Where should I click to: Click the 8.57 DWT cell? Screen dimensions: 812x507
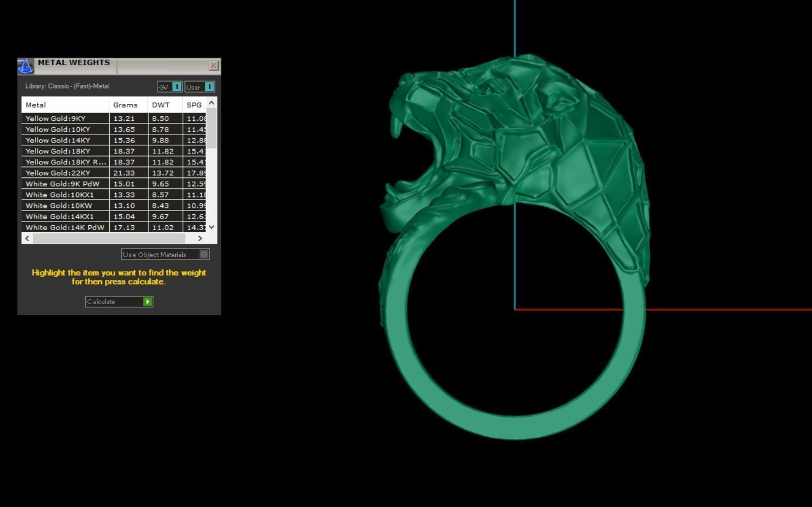click(165, 194)
